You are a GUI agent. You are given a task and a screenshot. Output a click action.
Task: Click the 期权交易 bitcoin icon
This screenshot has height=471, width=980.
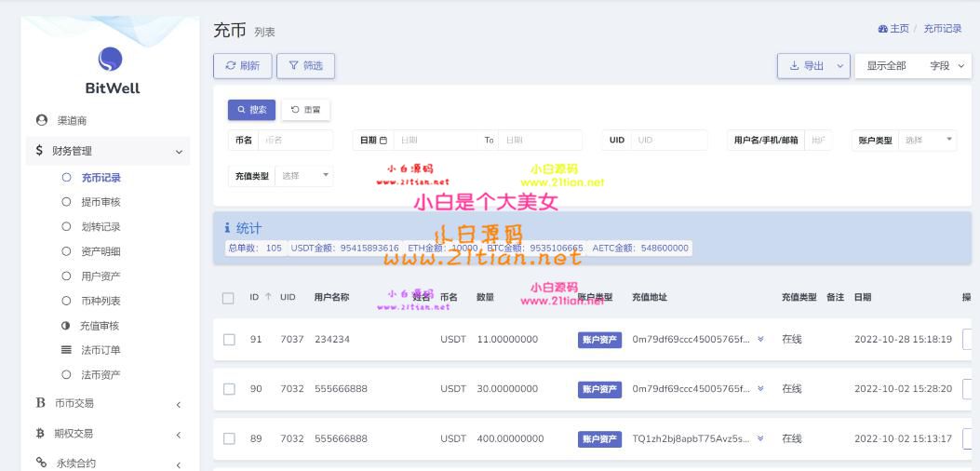tap(41, 433)
